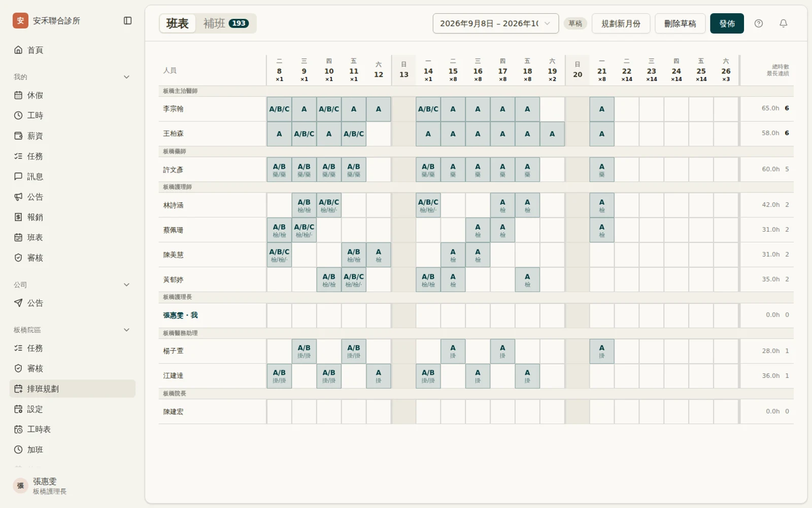Open 公告 paper-plane icon under 公司
The height and width of the screenshot is (508, 812).
(18, 303)
